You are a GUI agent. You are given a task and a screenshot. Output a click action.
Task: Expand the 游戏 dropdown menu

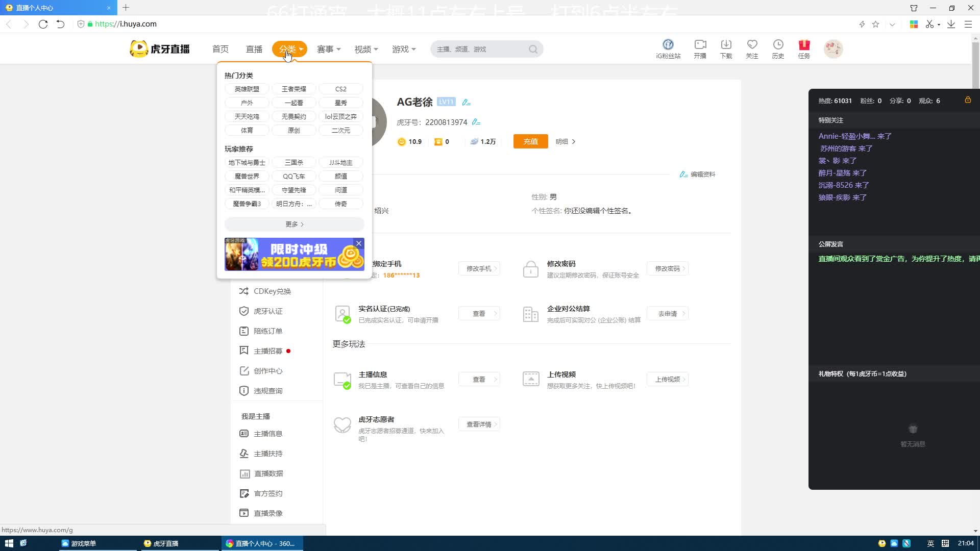(x=404, y=49)
